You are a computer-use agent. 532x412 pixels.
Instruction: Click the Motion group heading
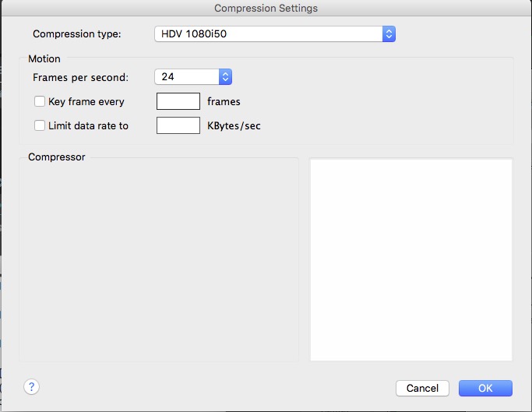[x=44, y=58]
